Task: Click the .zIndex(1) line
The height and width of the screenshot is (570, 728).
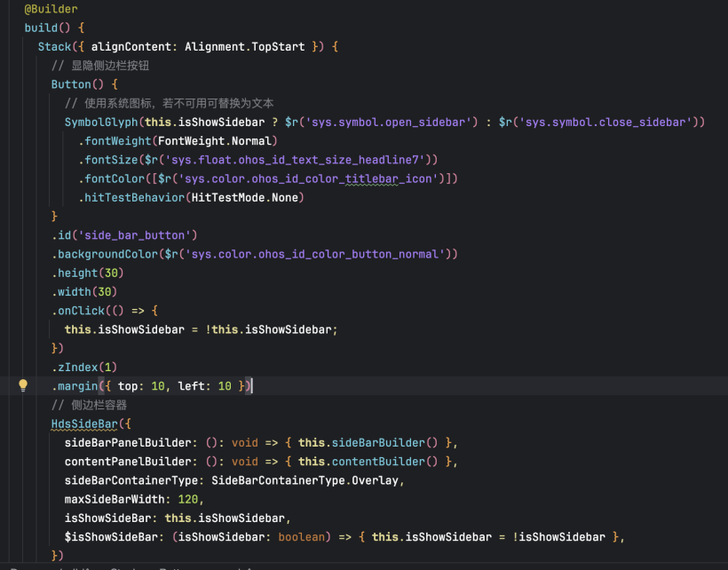Action: (83, 367)
